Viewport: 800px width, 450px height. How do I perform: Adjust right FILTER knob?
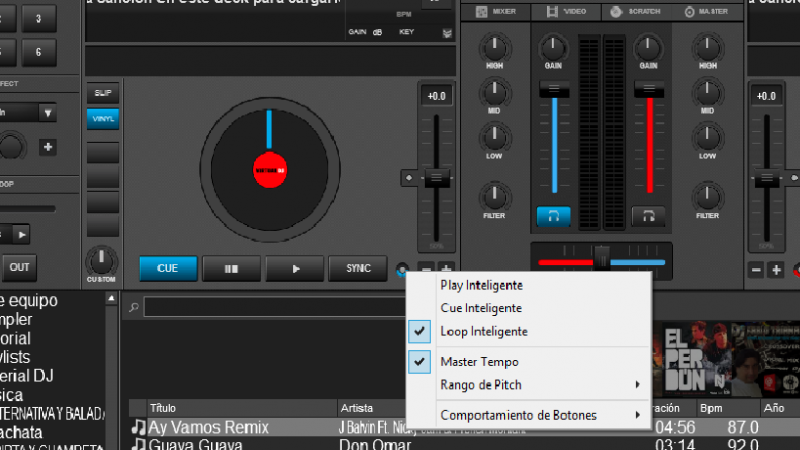(x=707, y=197)
